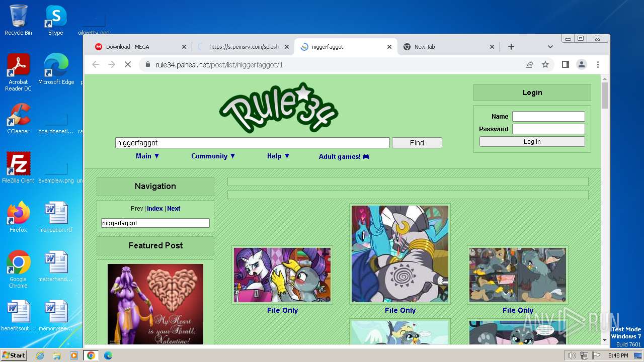Select the Acrobat Reader DC shortcut
The image size is (644, 362).
point(18,73)
